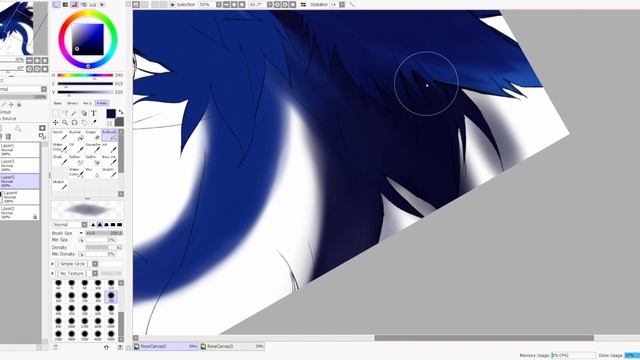Open the Brush Size unit dropdown arrow
Screen dimensions: 640x360
pyautogui.click(x=81, y=233)
